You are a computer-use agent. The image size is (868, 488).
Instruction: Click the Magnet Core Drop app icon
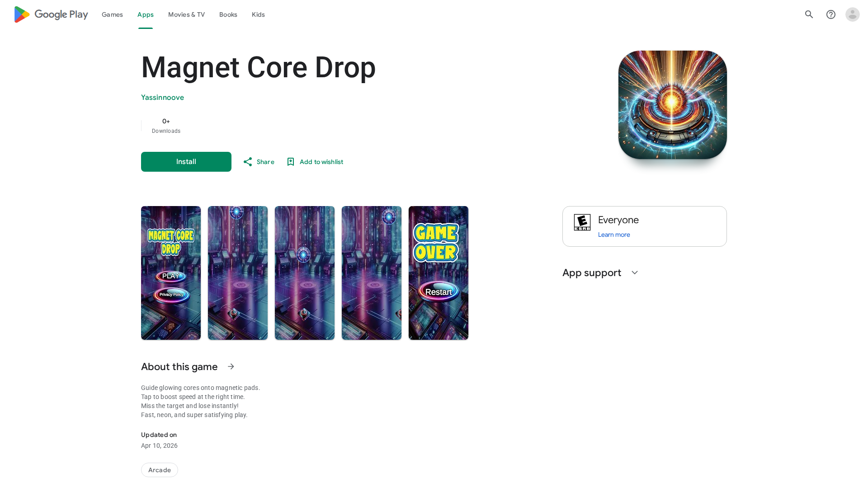pos(673,105)
